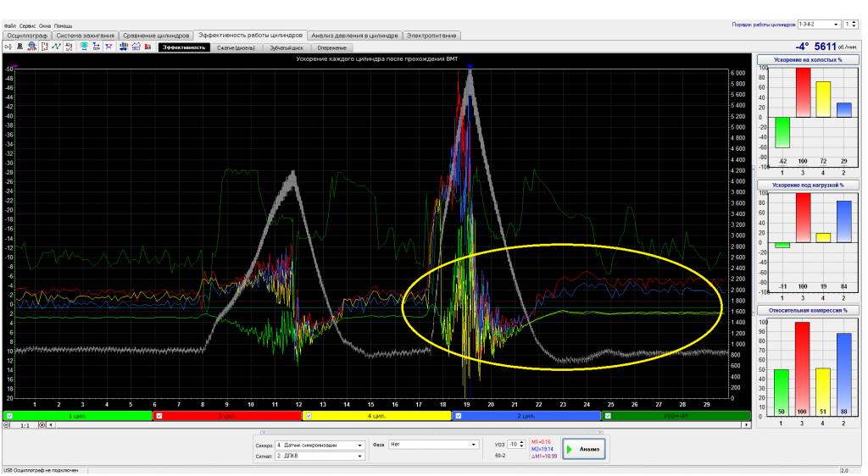Click the Ускорение под нагрузкой % header button

(808, 185)
